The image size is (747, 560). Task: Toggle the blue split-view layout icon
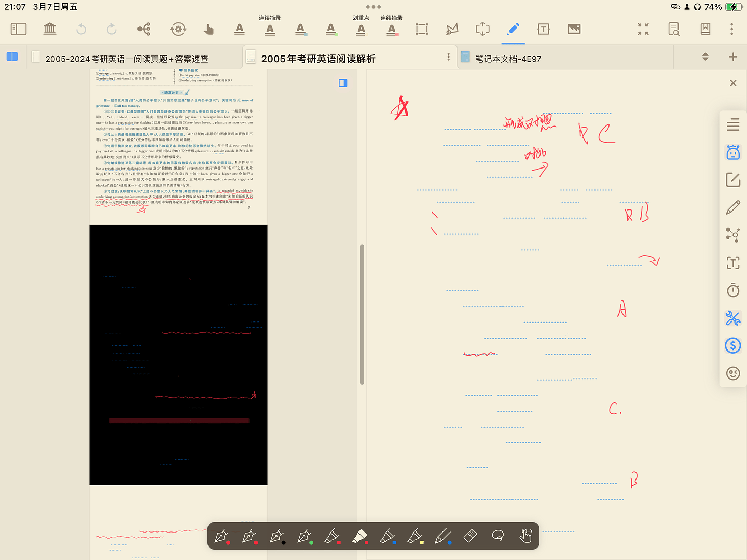(12, 57)
